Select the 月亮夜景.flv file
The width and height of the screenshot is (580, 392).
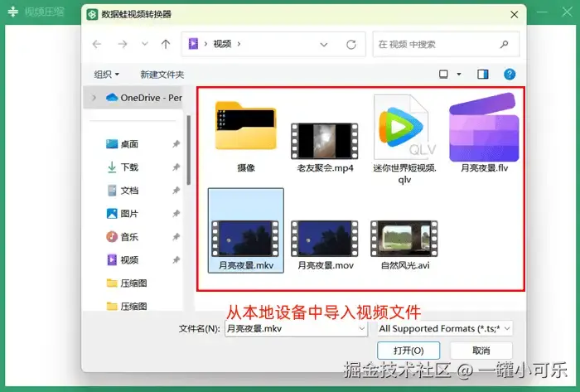[484, 133]
